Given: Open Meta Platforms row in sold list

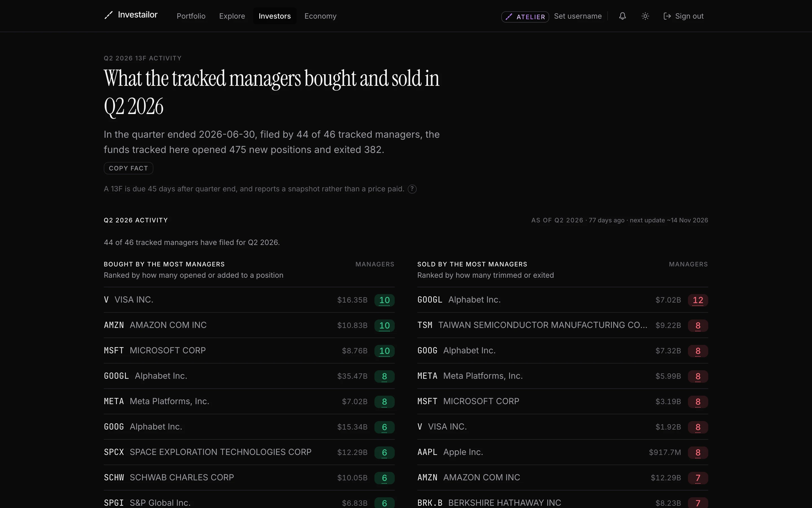Looking at the screenshot, I should coord(562,376).
